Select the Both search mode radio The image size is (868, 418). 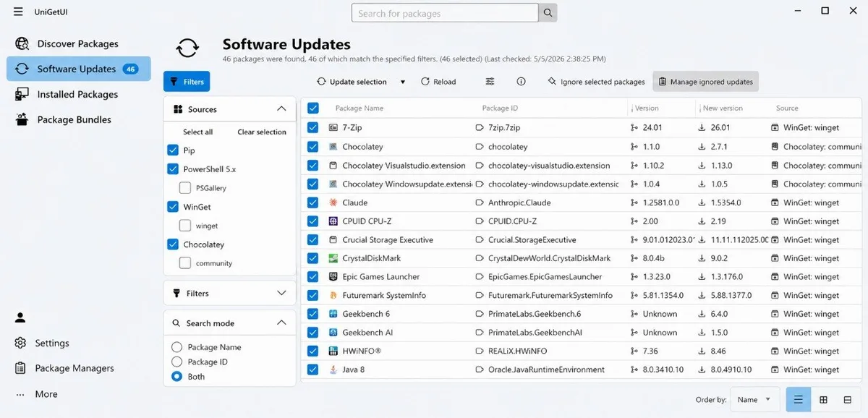coord(176,377)
